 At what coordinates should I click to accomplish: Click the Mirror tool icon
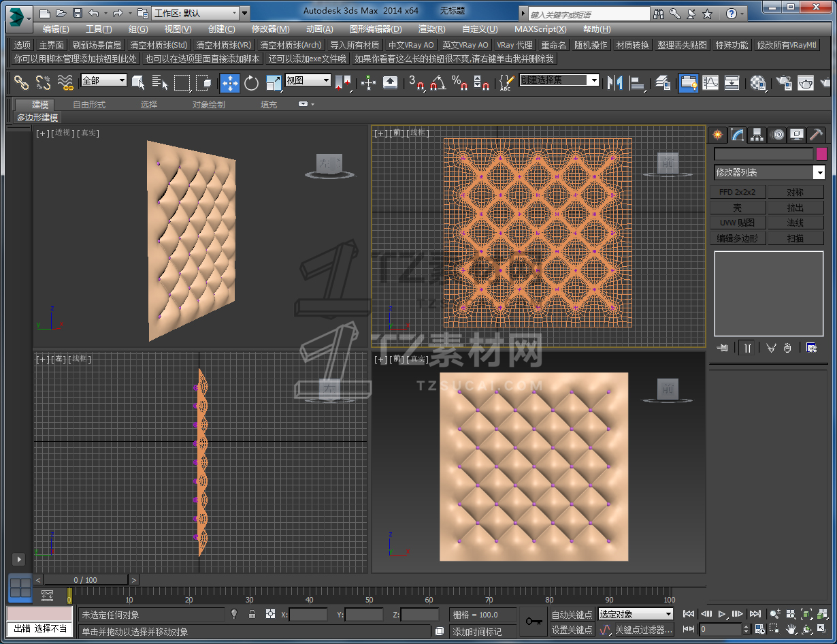[x=615, y=83]
